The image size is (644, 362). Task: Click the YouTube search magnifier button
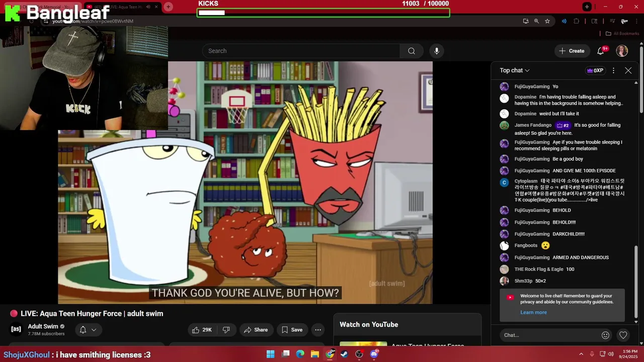412,51
